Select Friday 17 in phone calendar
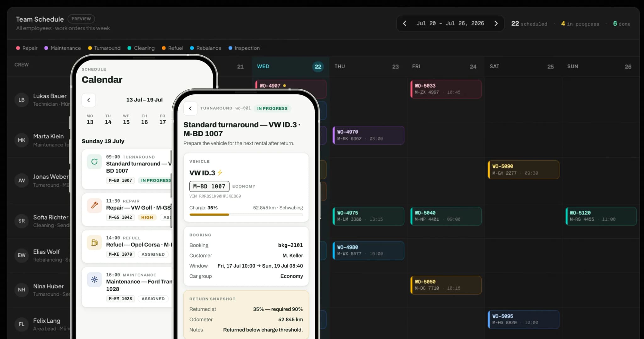Viewport: 644px width, 339px height. pos(163,119)
